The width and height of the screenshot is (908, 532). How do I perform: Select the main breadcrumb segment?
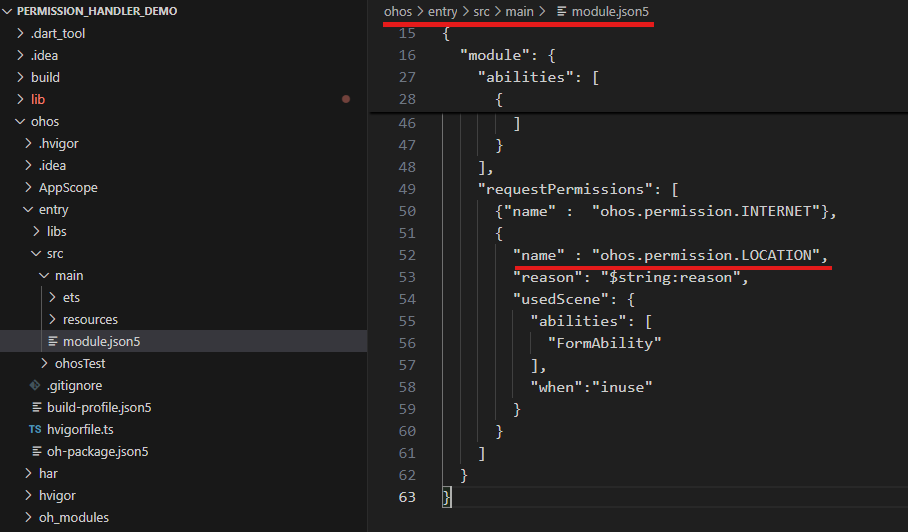(519, 12)
